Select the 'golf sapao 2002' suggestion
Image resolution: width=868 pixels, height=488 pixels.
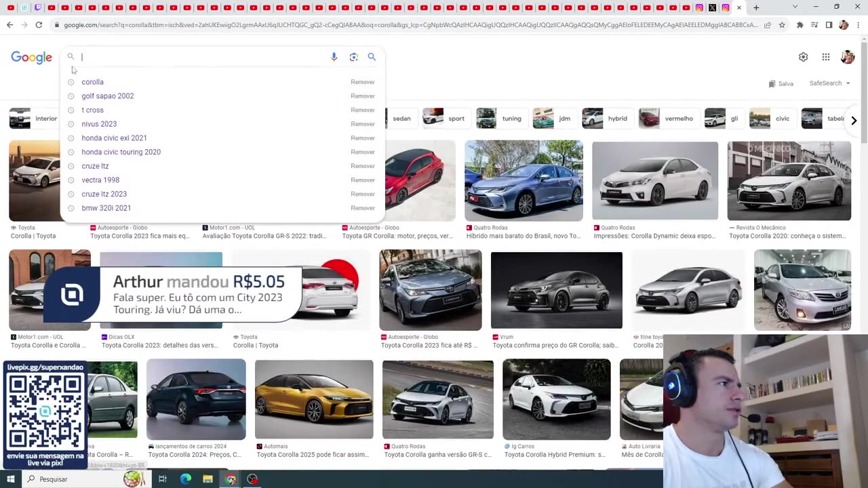[x=108, y=96]
